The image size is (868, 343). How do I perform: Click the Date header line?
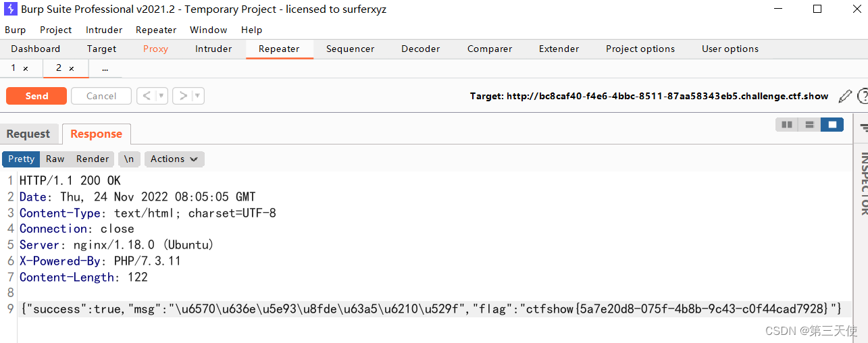tap(138, 196)
